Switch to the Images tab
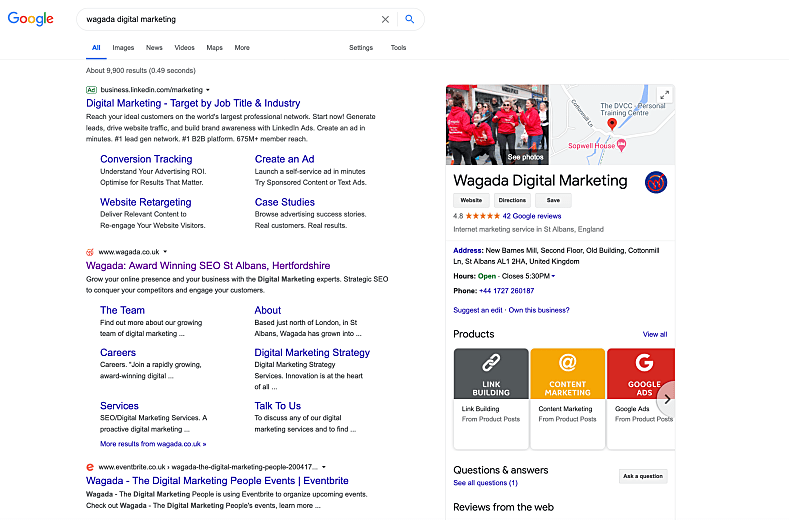Viewport: 789px width, 520px height. (x=123, y=47)
